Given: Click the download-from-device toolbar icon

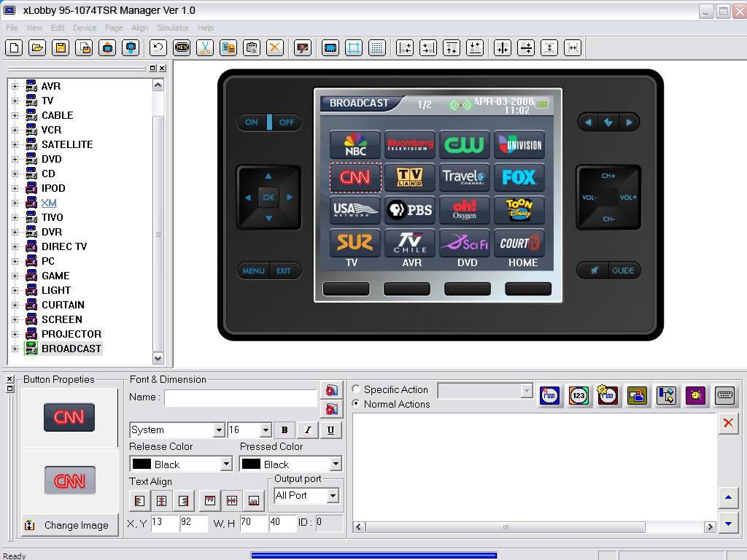Looking at the screenshot, I should tap(131, 47).
